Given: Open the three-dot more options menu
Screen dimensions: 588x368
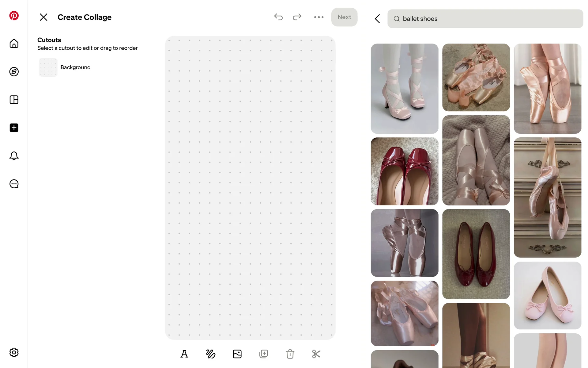Looking at the screenshot, I should (318, 17).
